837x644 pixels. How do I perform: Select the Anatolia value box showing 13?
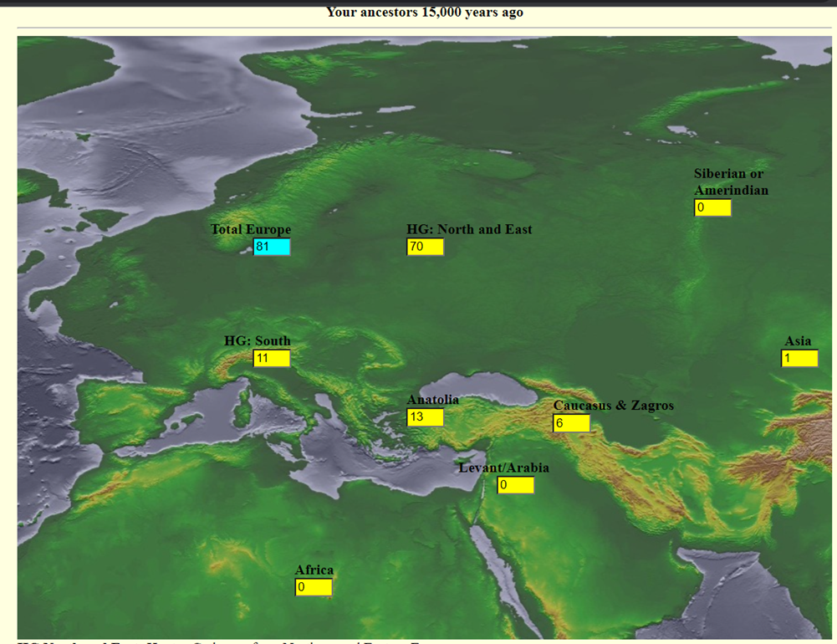coord(425,417)
